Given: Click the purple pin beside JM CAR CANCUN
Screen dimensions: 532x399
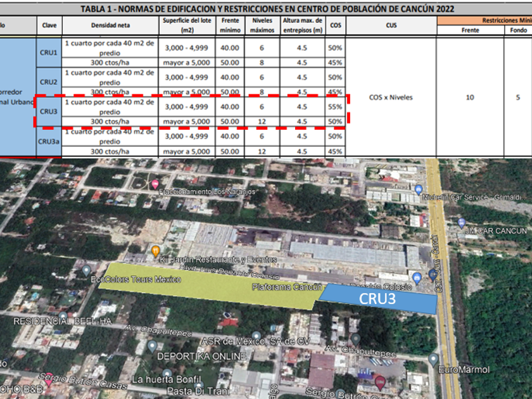Looking at the screenshot, I should point(461,223).
